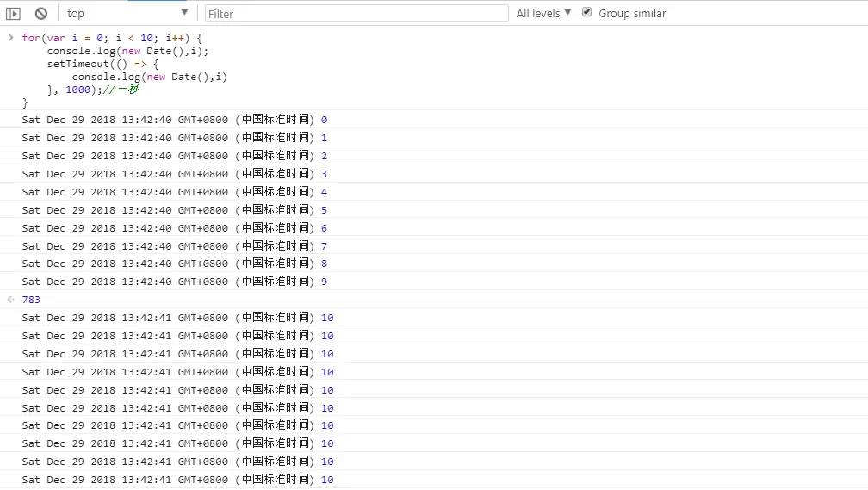The image size is (868, 490).
Task: Clear the console with the ban icon
Action: [x=41, y=13]
